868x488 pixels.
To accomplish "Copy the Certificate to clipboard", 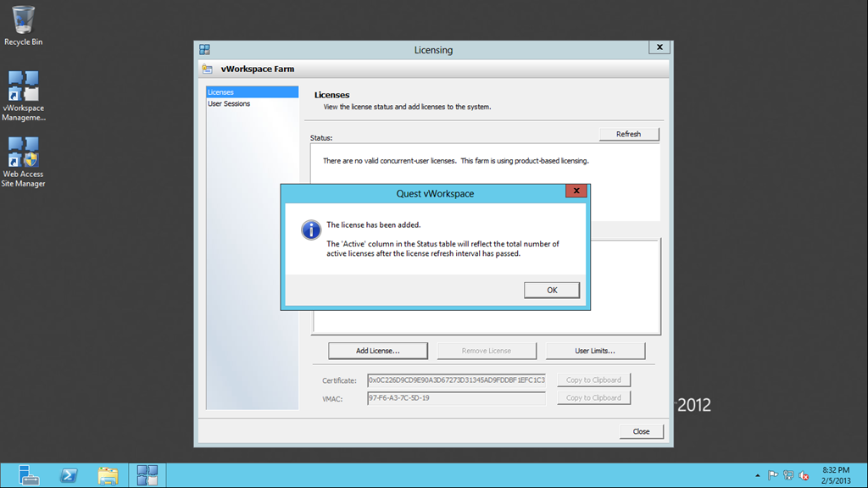I will pos(593,380).
